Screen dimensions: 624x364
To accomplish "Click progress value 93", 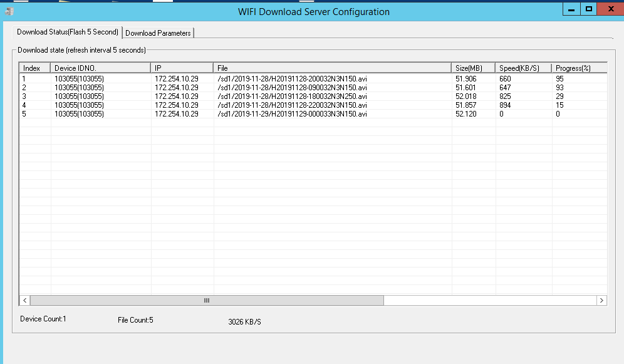I will point(559,88).
